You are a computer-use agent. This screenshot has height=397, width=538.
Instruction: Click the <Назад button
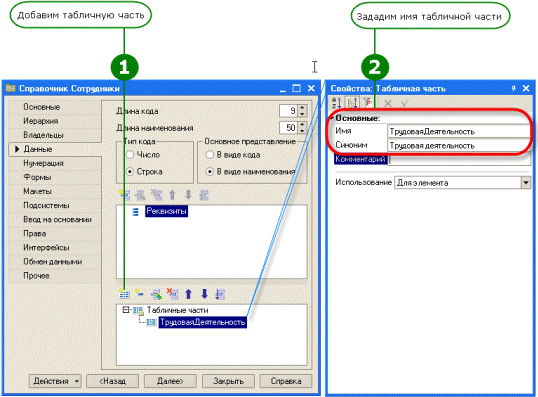113,381
